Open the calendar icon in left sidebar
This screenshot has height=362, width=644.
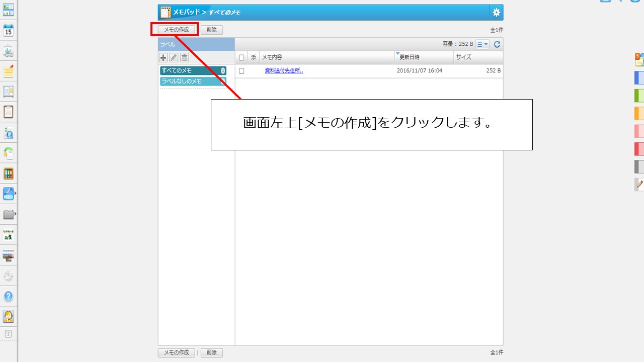coord(9,30)
